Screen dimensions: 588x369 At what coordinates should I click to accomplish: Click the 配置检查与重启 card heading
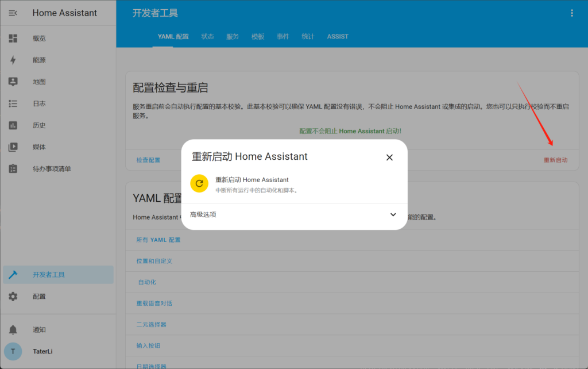click(x=170, y=88)
